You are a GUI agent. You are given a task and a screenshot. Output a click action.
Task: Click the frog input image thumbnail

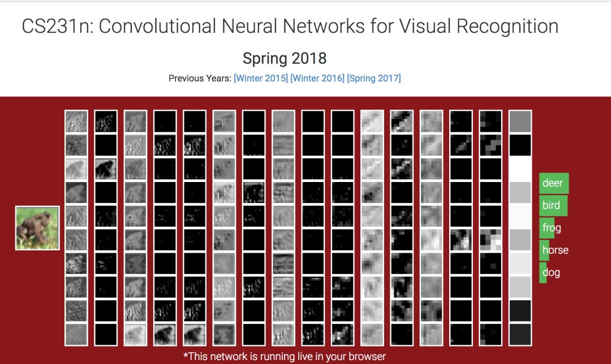pos(37,228)
